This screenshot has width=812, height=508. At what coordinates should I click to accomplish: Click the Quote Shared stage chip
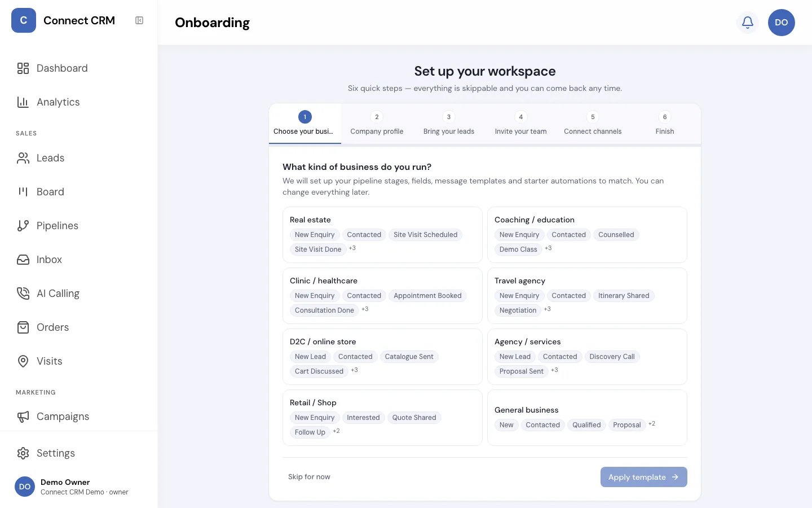[414, 418]
